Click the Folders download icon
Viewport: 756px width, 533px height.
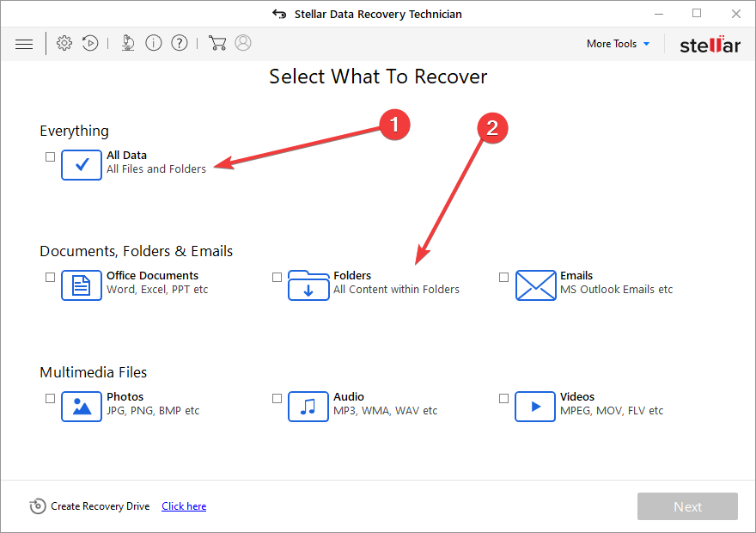pyautogui.click(x=308, y=285)
